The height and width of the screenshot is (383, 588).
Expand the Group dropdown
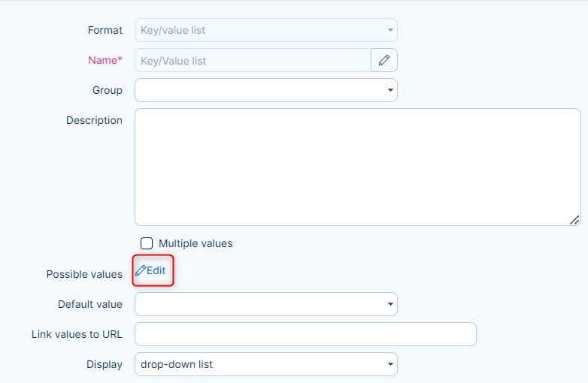tap(265, 90)
